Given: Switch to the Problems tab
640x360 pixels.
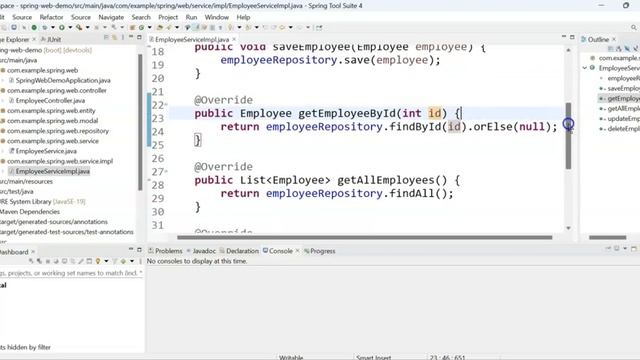Looking at the screenshot, I should click(165, 251).
